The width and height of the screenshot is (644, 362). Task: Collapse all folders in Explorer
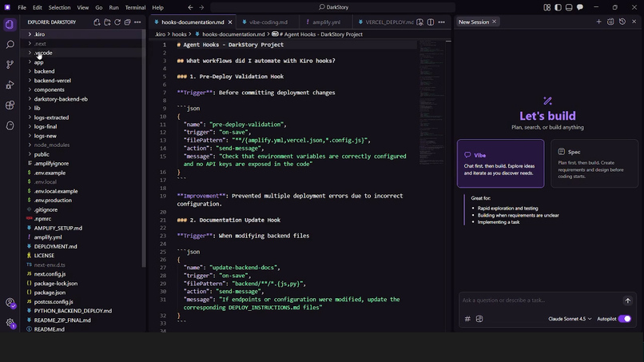127,22
